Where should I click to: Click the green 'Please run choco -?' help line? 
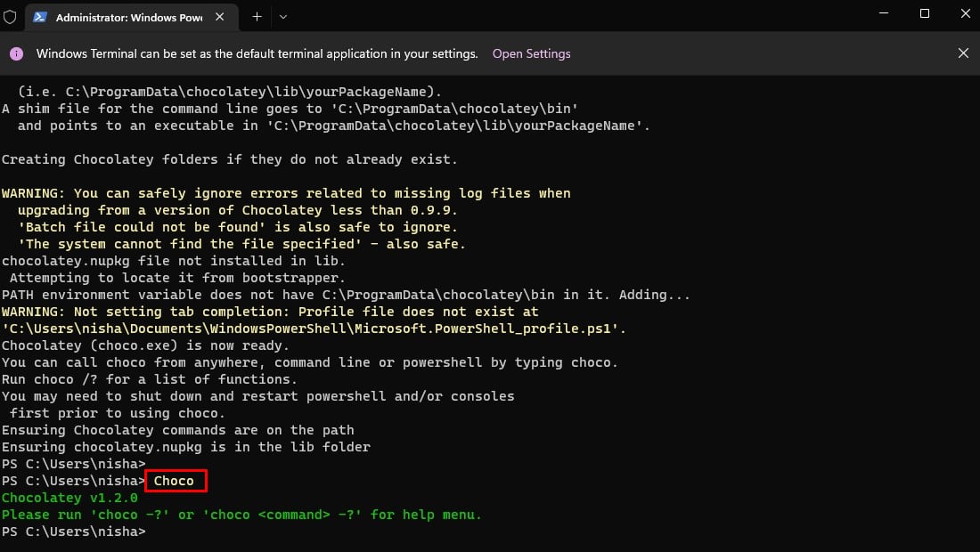coord(241,515)
